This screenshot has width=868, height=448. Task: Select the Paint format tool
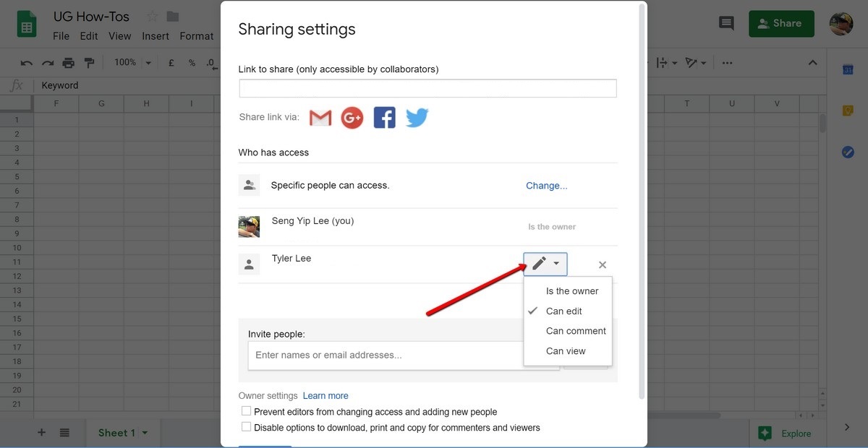[90, 62]
